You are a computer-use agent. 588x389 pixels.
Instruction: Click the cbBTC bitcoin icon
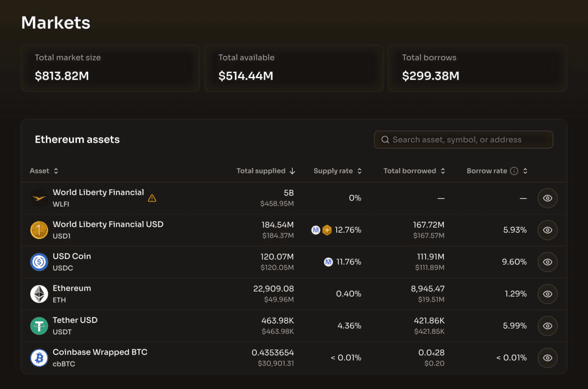click(x=39, y=358)
